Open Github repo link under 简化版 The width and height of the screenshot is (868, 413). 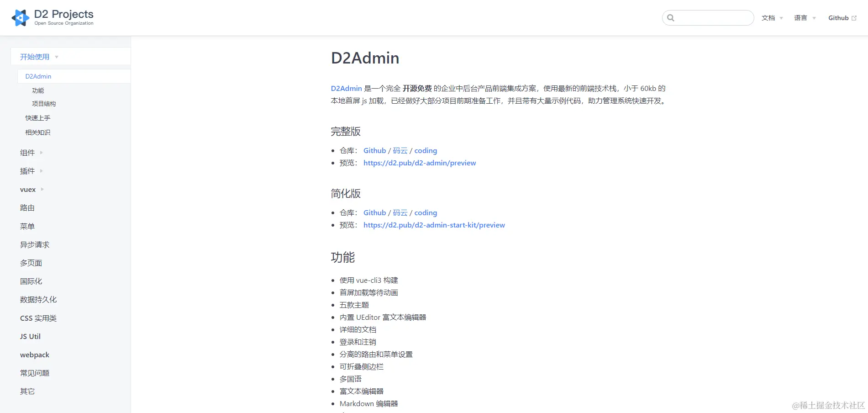[374, 212]
